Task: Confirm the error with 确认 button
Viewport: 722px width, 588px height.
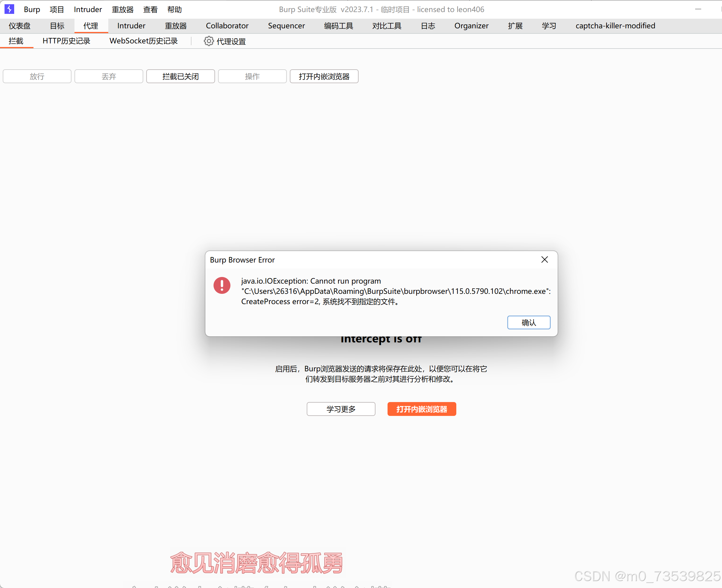Action: (528, 322)
